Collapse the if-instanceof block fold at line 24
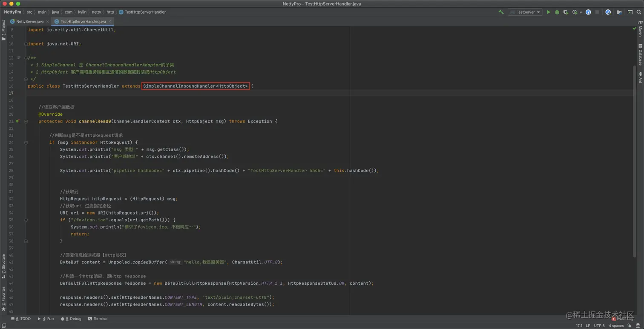The image size is (644, 329). (x=26, y=143)
